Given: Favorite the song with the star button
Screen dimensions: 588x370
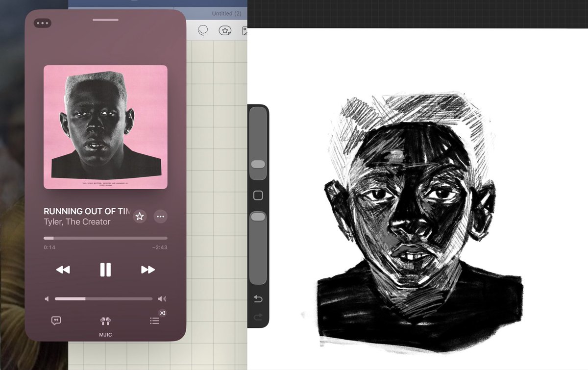Looking at the screenshot, I should (140, 216).
